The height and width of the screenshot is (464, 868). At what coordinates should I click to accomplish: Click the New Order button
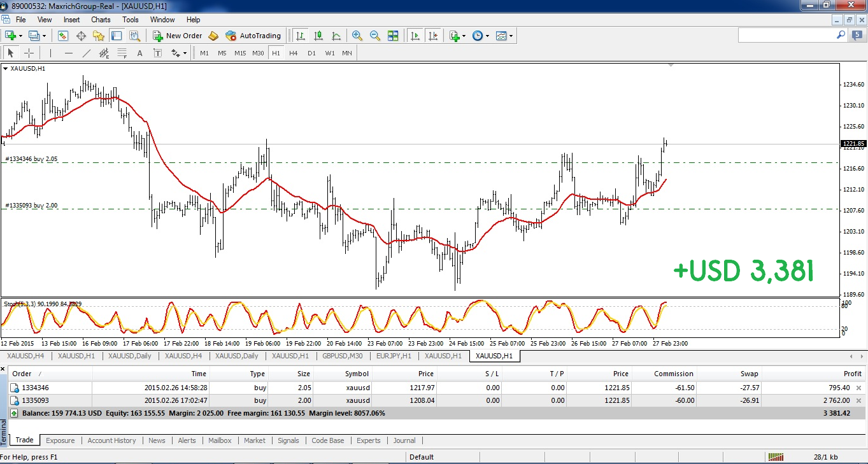tap(178, 36)
